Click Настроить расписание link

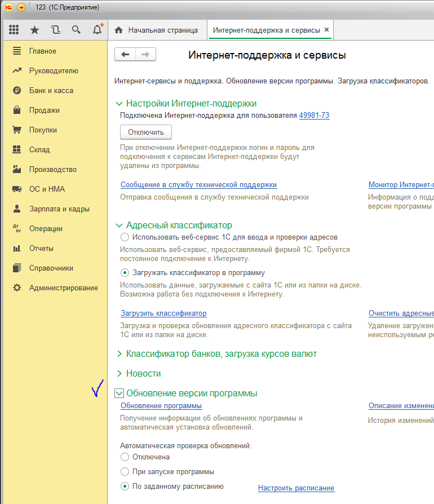point(296,488)
